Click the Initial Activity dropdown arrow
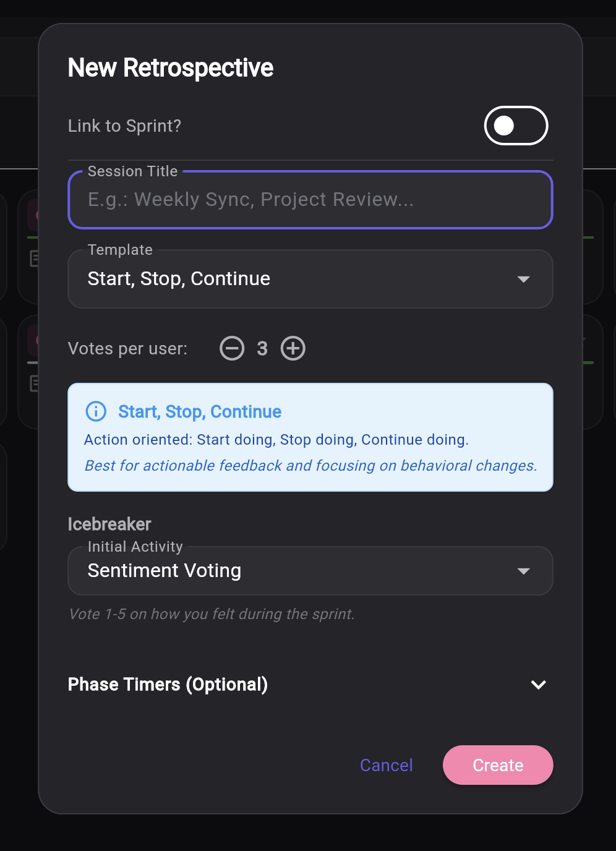The height and width of the screenshot is (851, 616). pyautogui.click(x=524, y=571)
